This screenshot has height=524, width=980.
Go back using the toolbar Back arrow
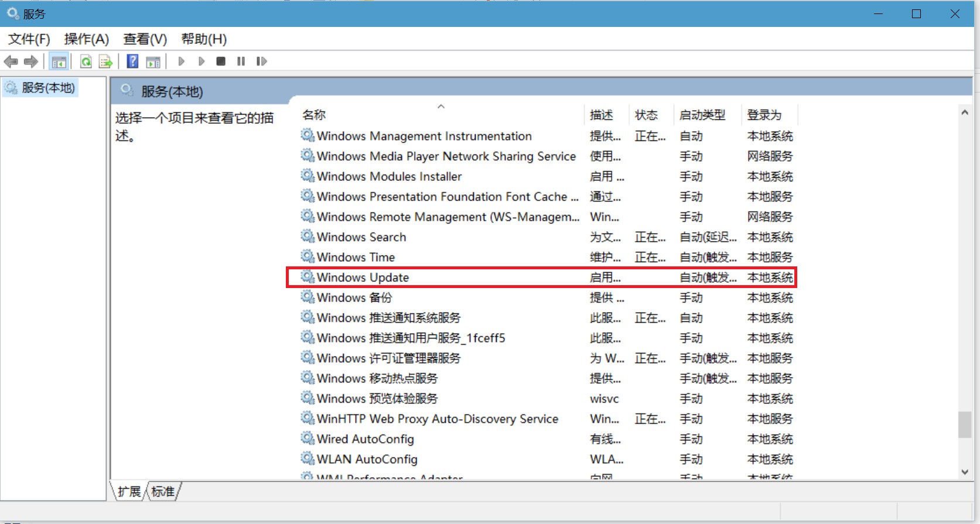tap(11, 61)
